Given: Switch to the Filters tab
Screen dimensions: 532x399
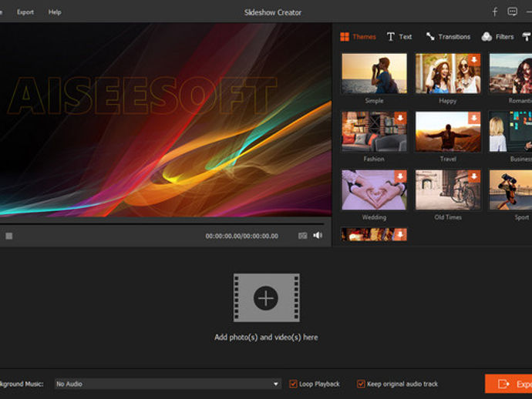Looking at the screenshot, I should tap(497, 37).
